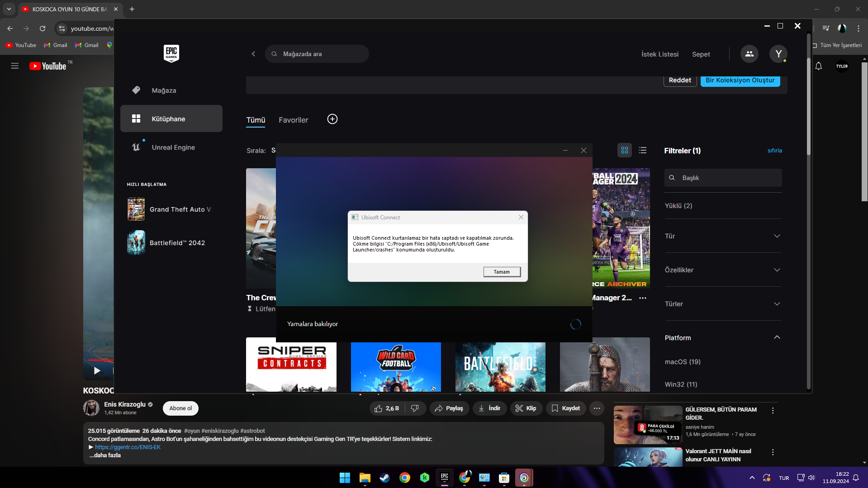The width and height of the screenshot is (868, 488).
Task: Focus the Başlık filter field
Action: (723, 178)
